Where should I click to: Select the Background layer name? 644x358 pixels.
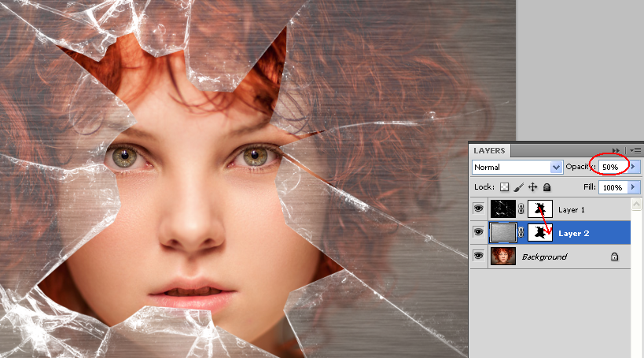pyautogui.click(x=544, y=257)
